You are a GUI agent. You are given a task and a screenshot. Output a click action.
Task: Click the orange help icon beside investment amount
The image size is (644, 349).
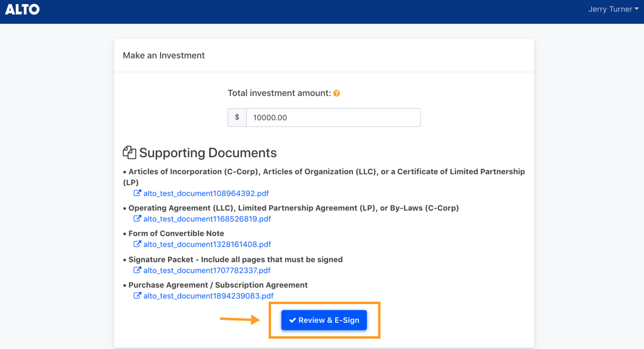pyautogui.click(x=337, y=93)
